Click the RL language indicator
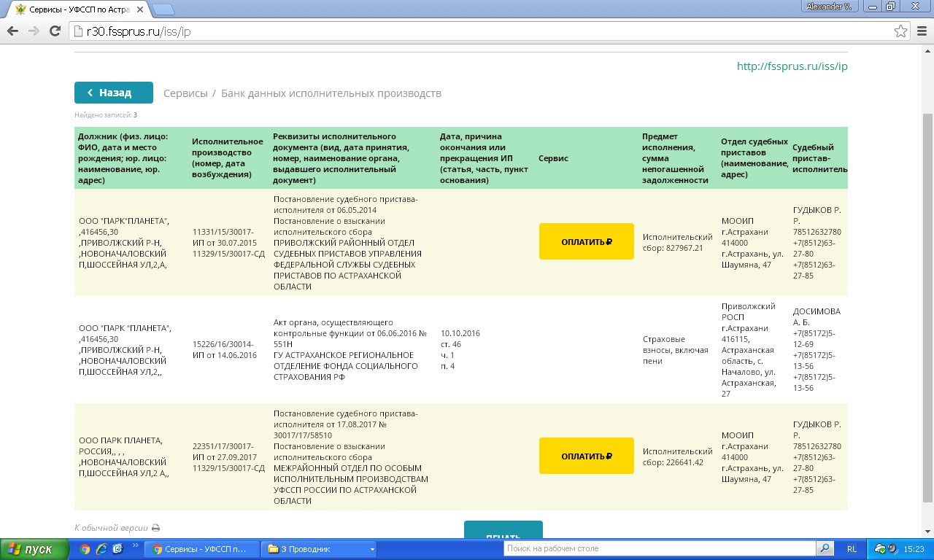 coord(852,549)
